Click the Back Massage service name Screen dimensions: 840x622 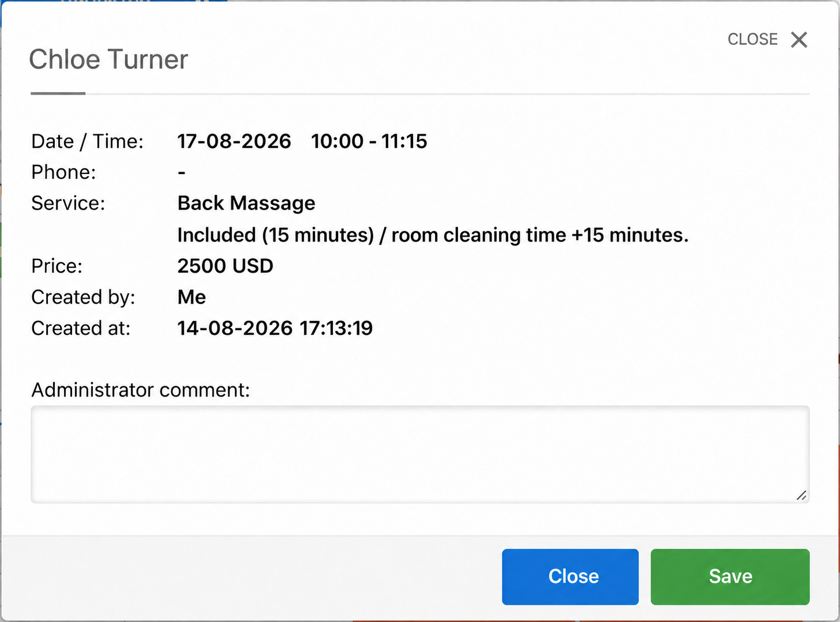pyautogui.click(x=246, y=203)
